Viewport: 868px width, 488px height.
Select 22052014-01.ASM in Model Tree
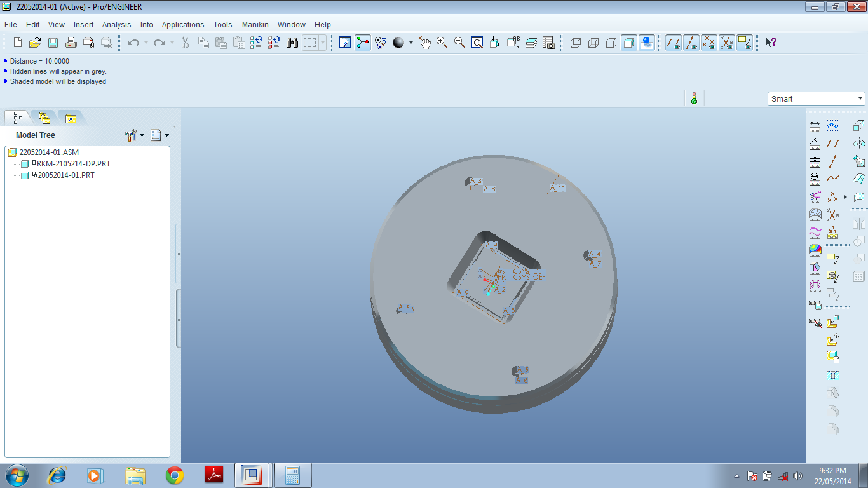coord(49,152)
